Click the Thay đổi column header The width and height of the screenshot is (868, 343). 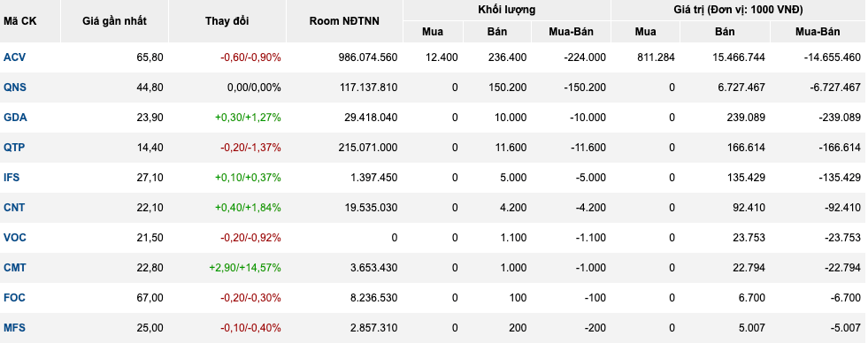tap(227, 21)
